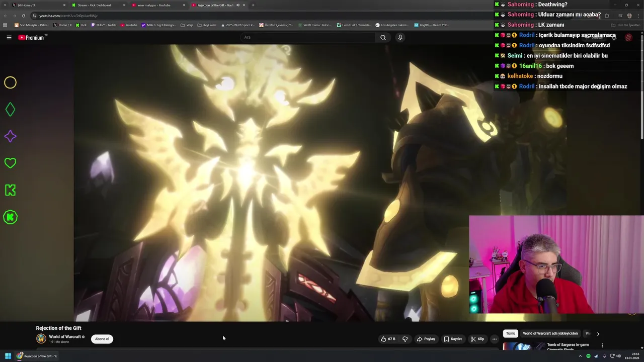
Task: Share the video with Paylaş
Action: 426,339
